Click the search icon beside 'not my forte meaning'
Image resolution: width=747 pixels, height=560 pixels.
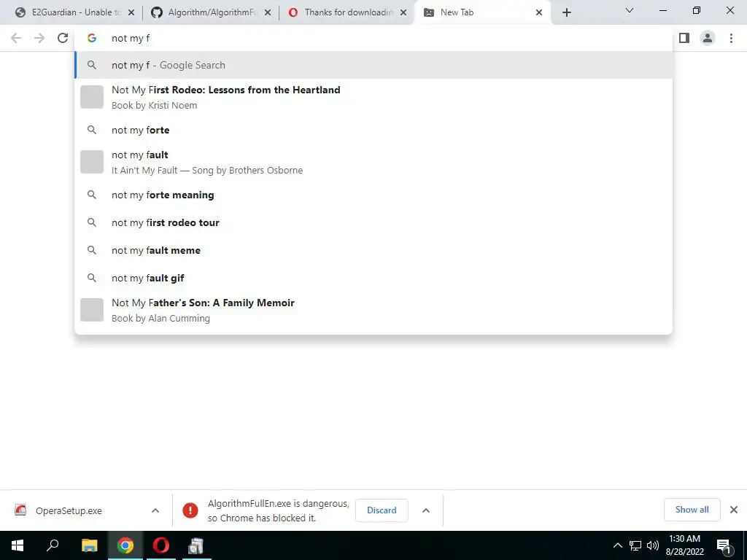[x=92, y=195]
